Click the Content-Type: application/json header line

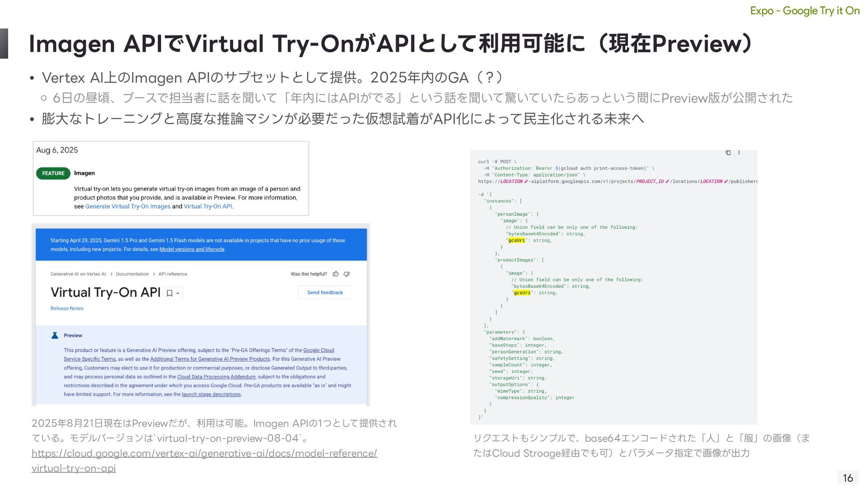coord(534,175)
